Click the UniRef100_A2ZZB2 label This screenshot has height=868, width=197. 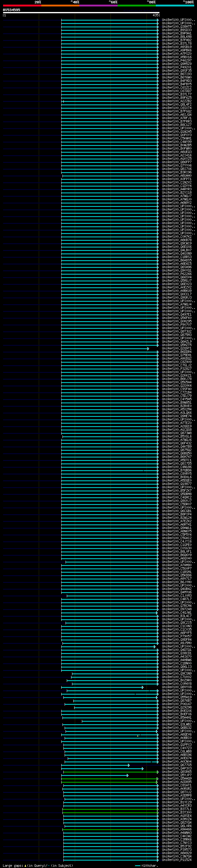pos(176,101)
